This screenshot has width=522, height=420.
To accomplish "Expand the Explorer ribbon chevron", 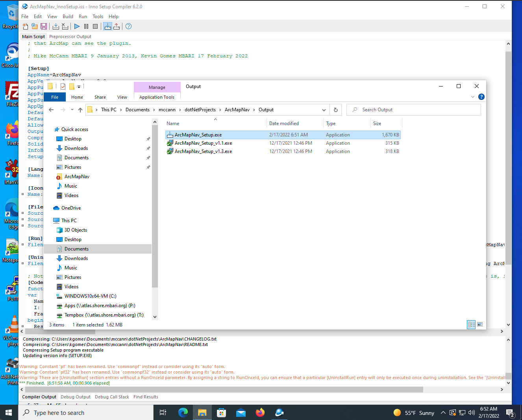I will click(x=473, y=97).
